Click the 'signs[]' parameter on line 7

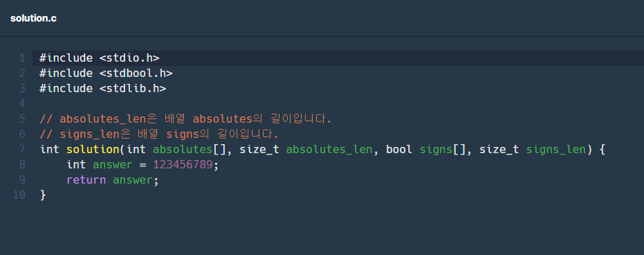tap(442, 150)
